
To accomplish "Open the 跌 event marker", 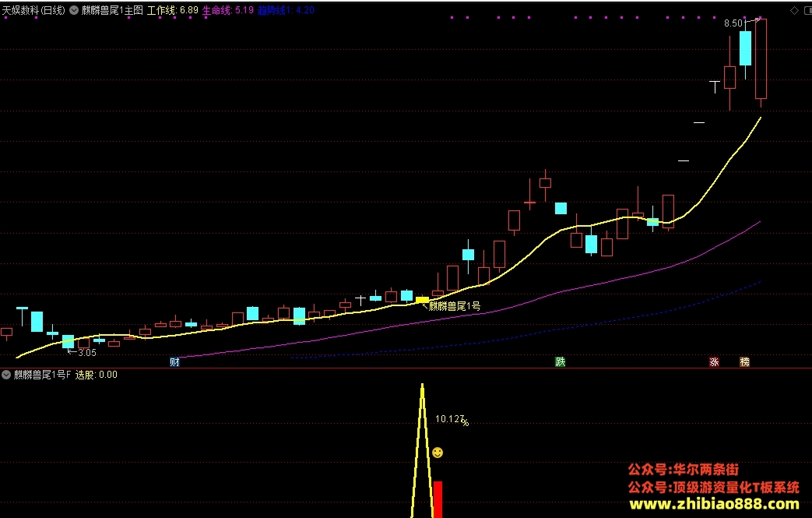I will click(x=561, y=361).
